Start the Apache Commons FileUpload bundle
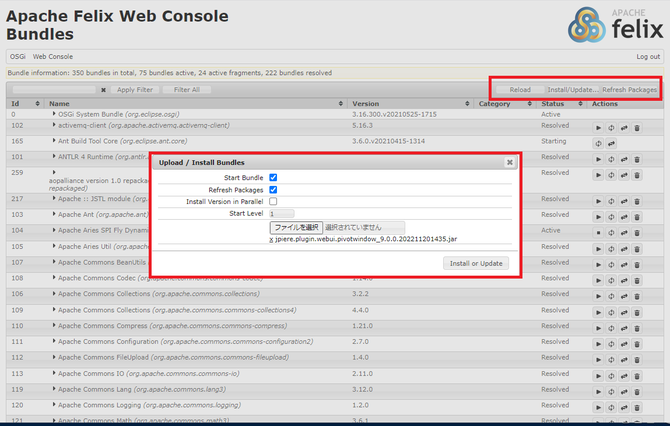The height and width of the screenshot is (426, 670). coord(598,360)
